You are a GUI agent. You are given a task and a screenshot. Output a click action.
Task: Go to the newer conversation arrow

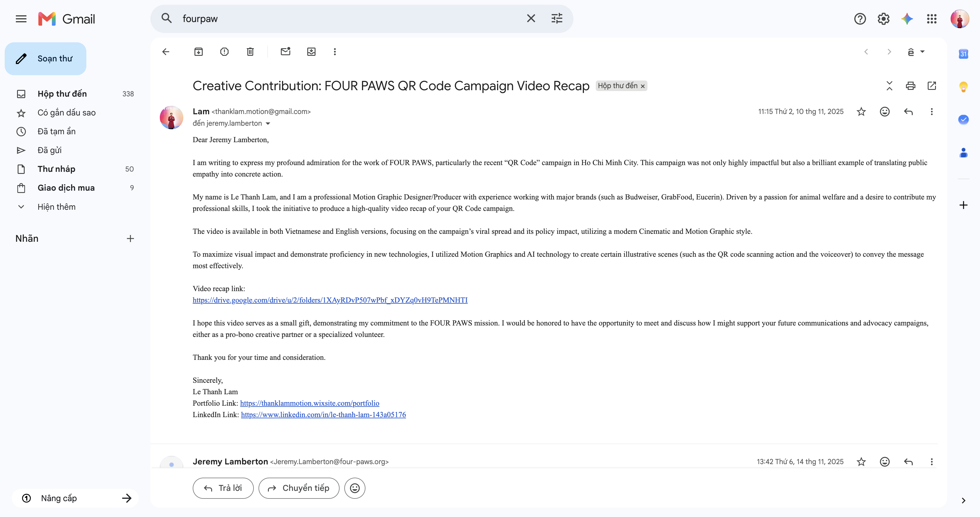[866, 52]
